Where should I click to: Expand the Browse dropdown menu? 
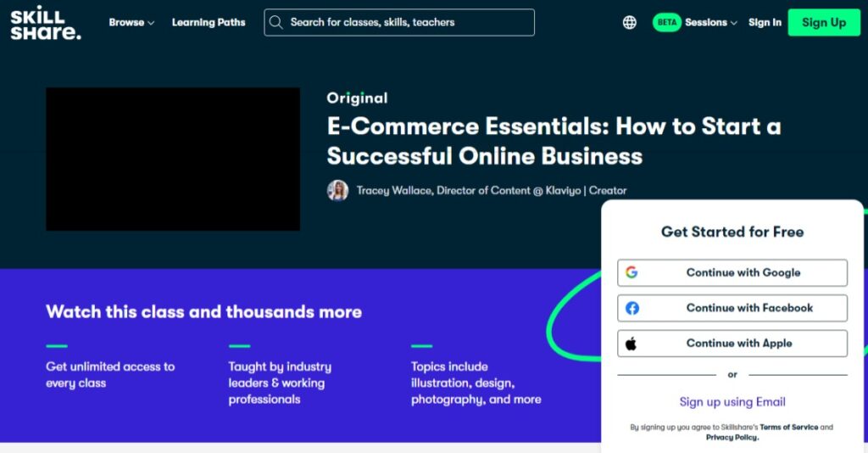131,23
